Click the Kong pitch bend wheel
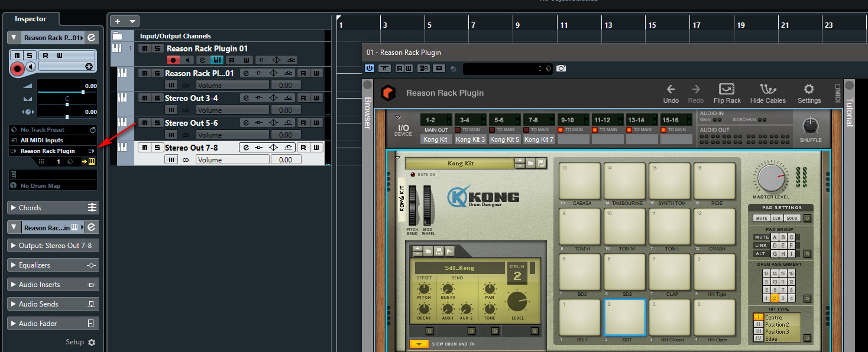 tap(412, 206)
